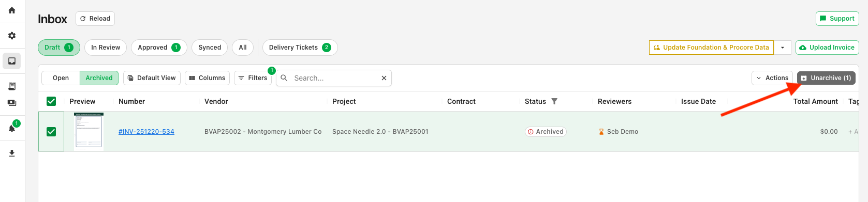
Task: Open the Default View selector
Action: 152,78
